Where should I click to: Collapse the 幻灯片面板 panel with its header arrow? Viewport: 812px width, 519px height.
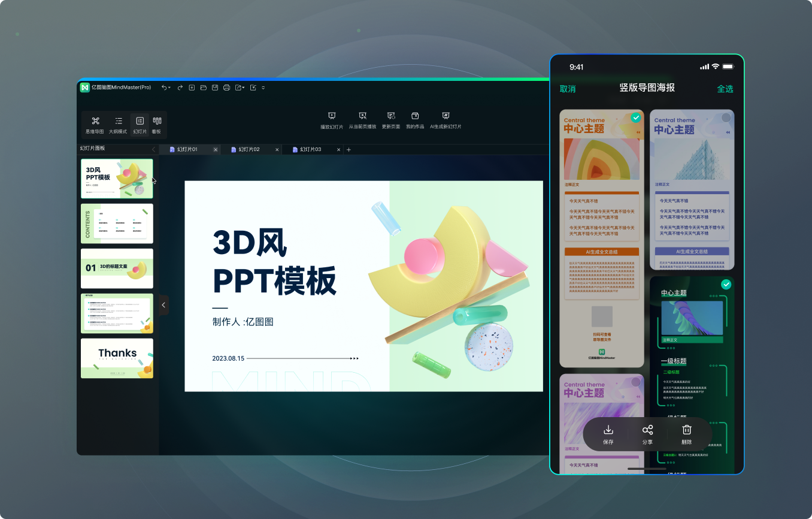tap(153, 149)
